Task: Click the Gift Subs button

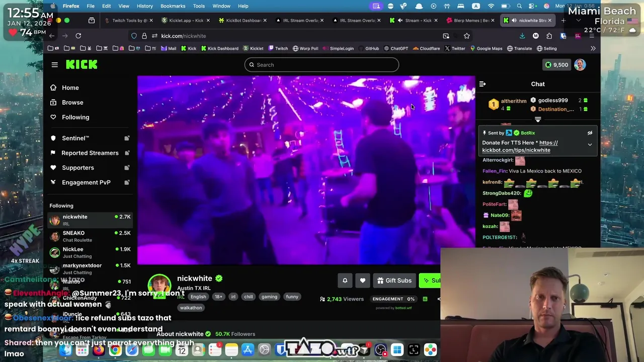Action: (394, 281)
